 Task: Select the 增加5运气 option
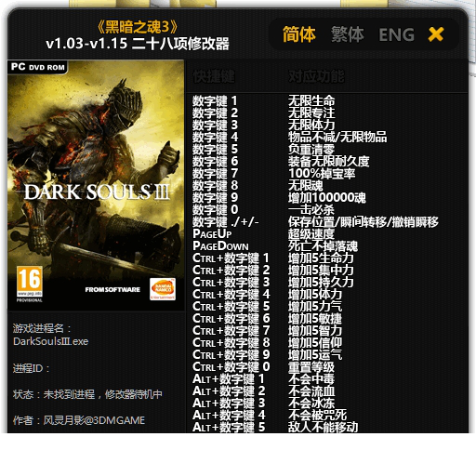[315, 354]
